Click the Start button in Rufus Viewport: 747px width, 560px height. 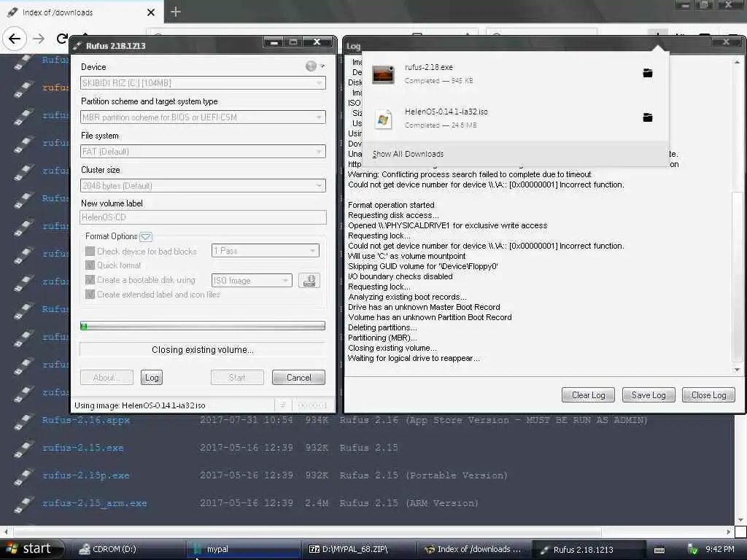coord(237,378)
